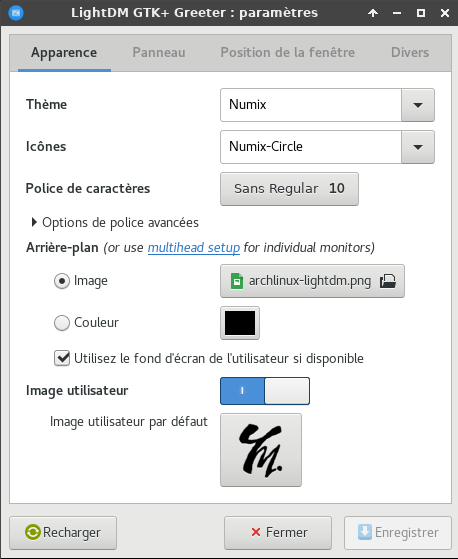458x559 pixels.
Task: Click the red X icon on Fermer
Action: (x=256, y=532)
